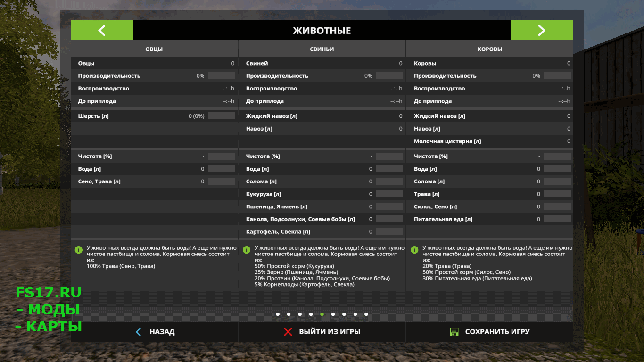
Task: Click 100% Трава (Сено, Трава) text
Action: tap(121, 266)
